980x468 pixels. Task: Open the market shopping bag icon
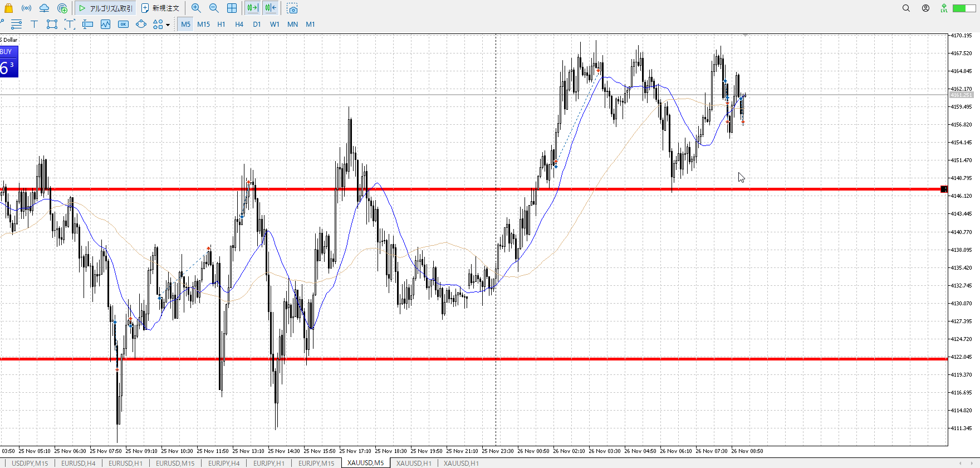tap(8, 8)
